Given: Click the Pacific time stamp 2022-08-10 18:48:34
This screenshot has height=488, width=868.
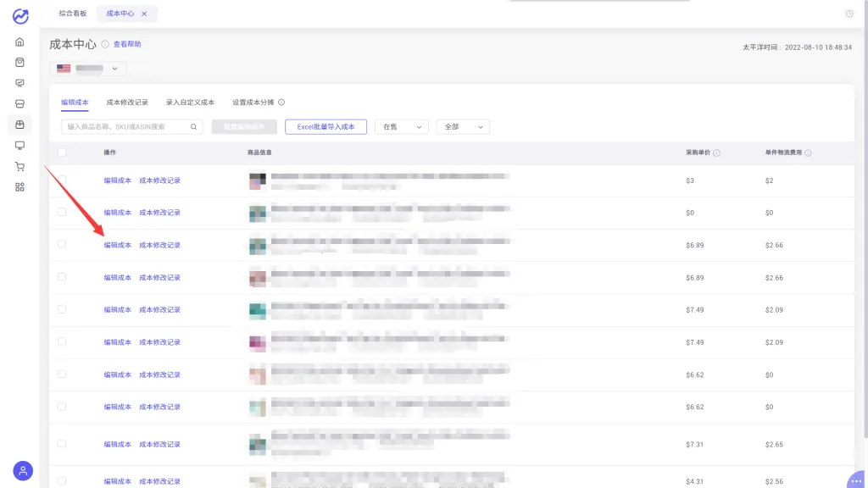Looking at the screenshot, I should click(818, 47).
